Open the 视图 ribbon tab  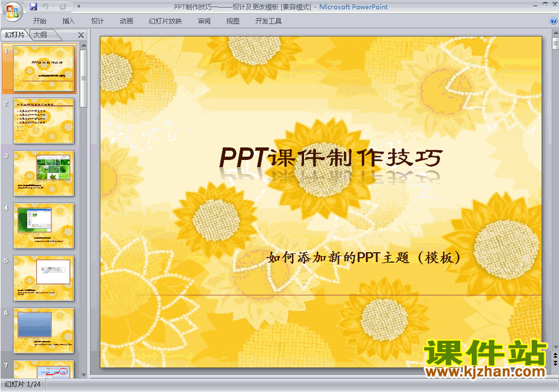coord(233,21)
